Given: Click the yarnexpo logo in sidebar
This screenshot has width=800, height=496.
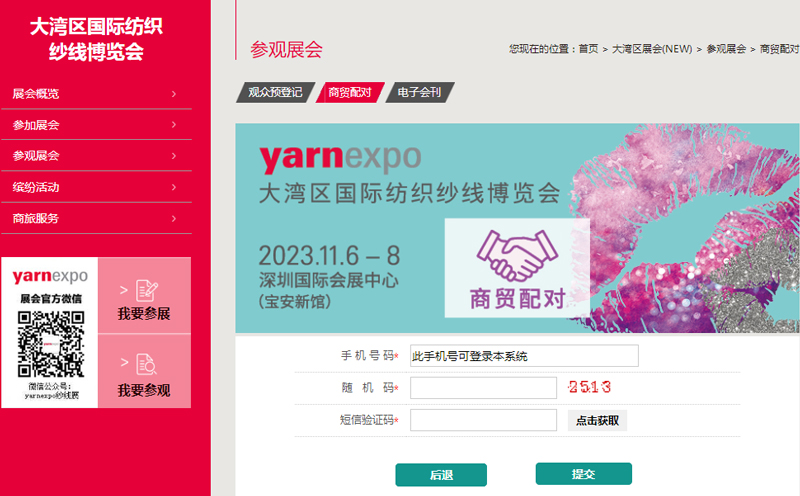Looking at the screenshot, I should pos(50,276).
